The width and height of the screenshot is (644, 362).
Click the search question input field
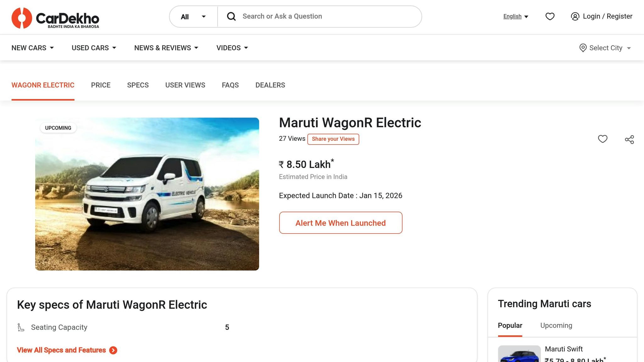pyautogui.click(x=314, y=16)
